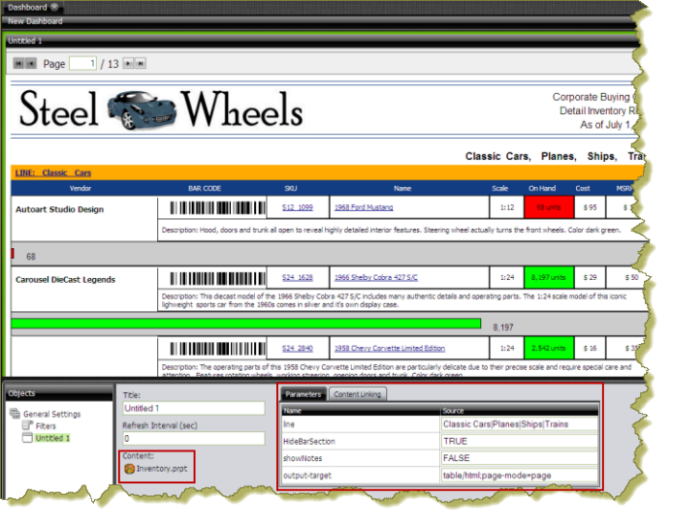Select General Settings in Objects tree

[x=50, y=414]
